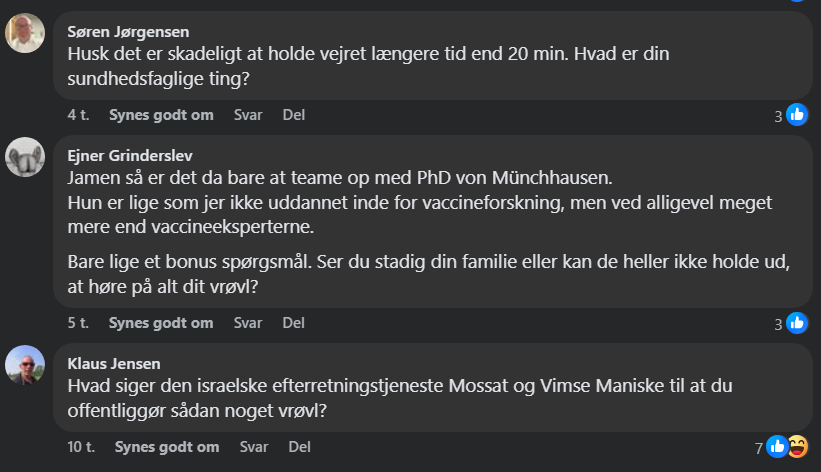Hit Synes godt om under Klaus Jensen's comment

coord(167,447)
